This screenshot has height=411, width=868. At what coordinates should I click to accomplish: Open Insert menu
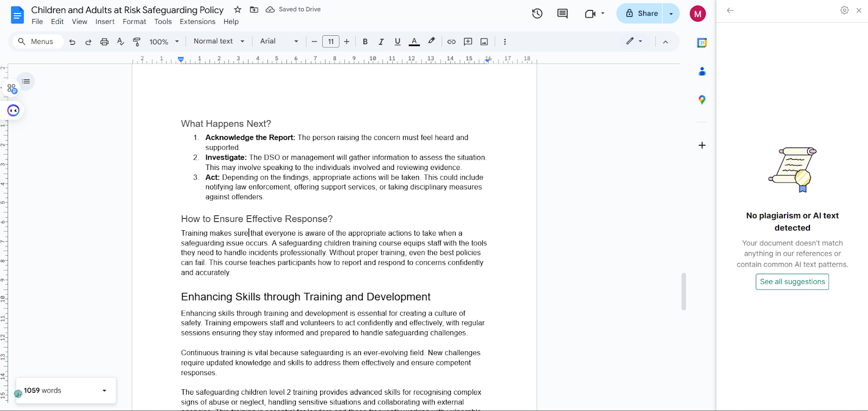105,22
